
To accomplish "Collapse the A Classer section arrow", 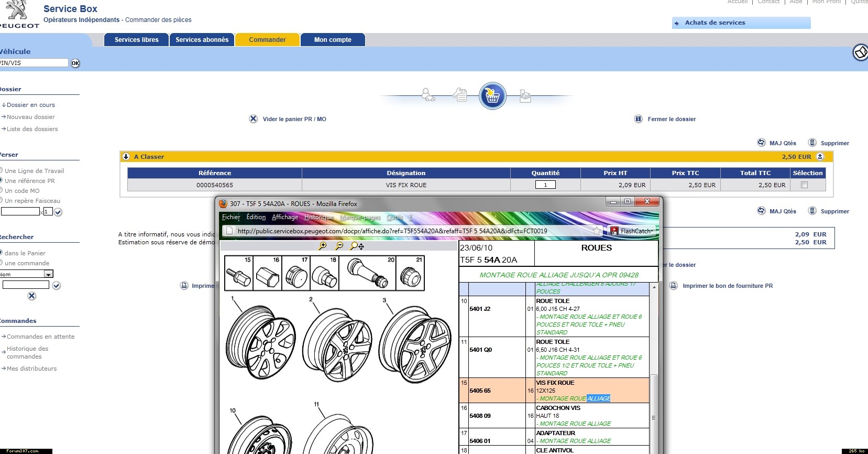I will point(126,156).
